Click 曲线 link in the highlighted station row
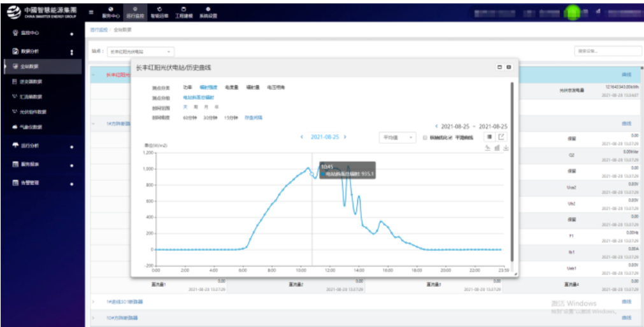 click(x=626, y=74)
